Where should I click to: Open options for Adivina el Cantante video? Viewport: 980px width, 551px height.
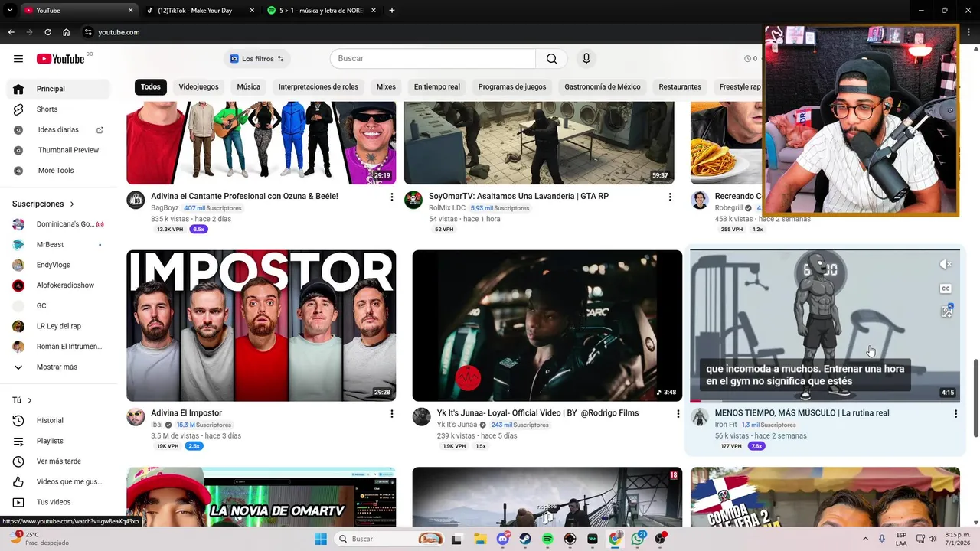pyautogui.click(x=392, y=197)
